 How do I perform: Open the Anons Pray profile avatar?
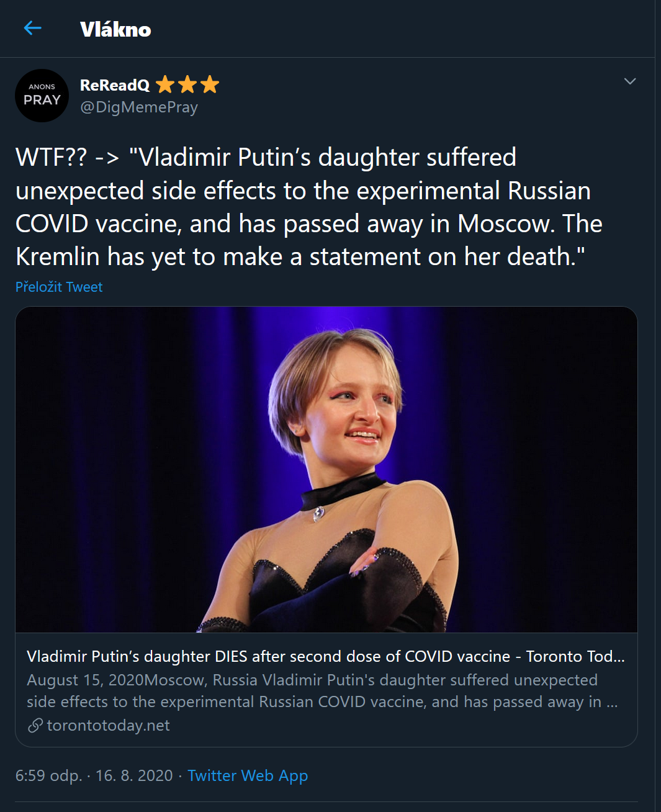[x=42, y=96]
